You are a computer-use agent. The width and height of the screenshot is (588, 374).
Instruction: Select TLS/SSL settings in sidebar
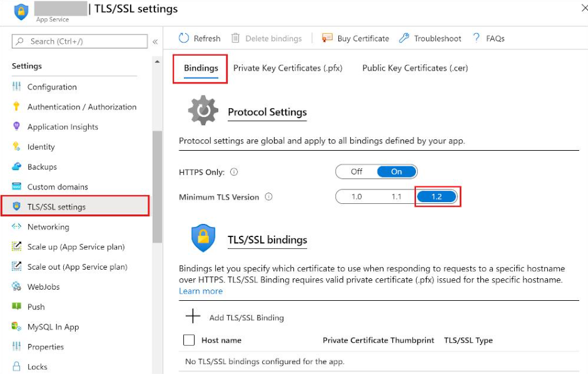point(75,206)
